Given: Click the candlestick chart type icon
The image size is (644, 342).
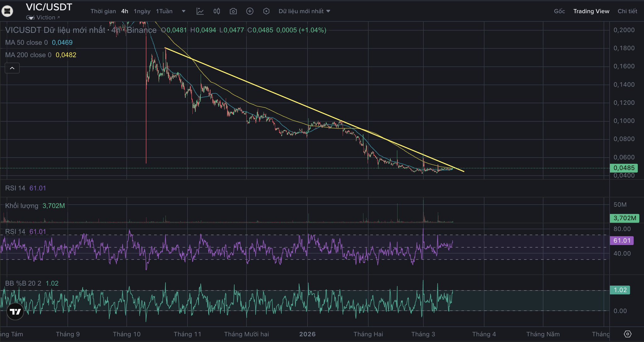Looking at the screenshot, I should [217, 11].
